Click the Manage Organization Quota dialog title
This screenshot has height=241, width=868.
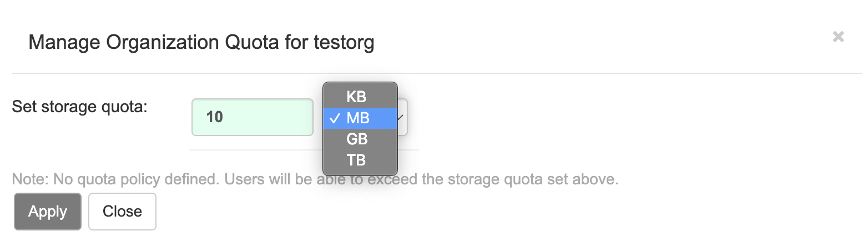point(201,42)
